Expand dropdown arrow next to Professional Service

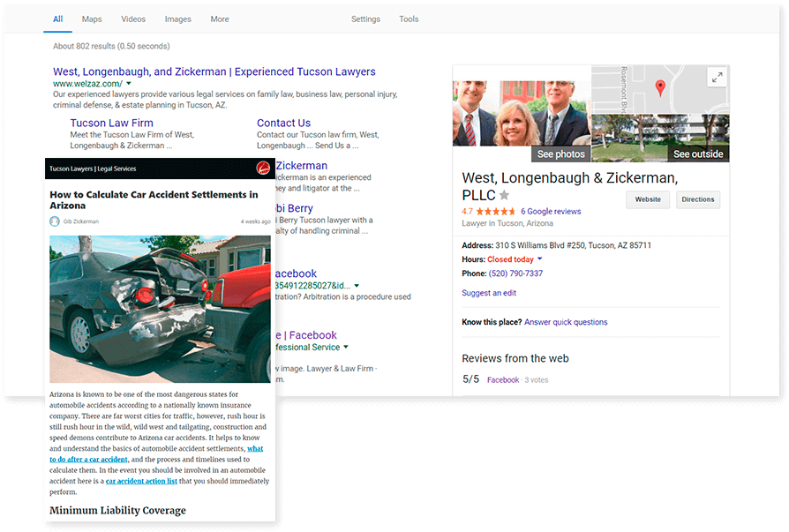[x=346, y=347]
